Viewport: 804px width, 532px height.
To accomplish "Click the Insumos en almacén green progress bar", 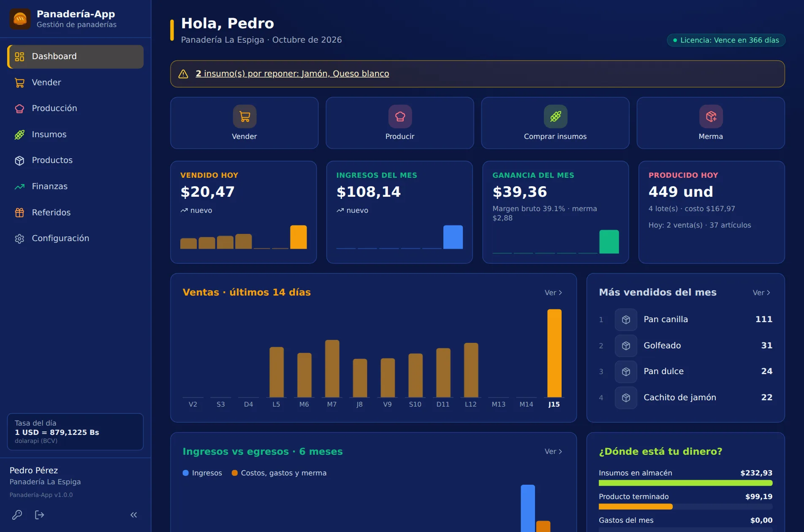I will tap(685, 483).
